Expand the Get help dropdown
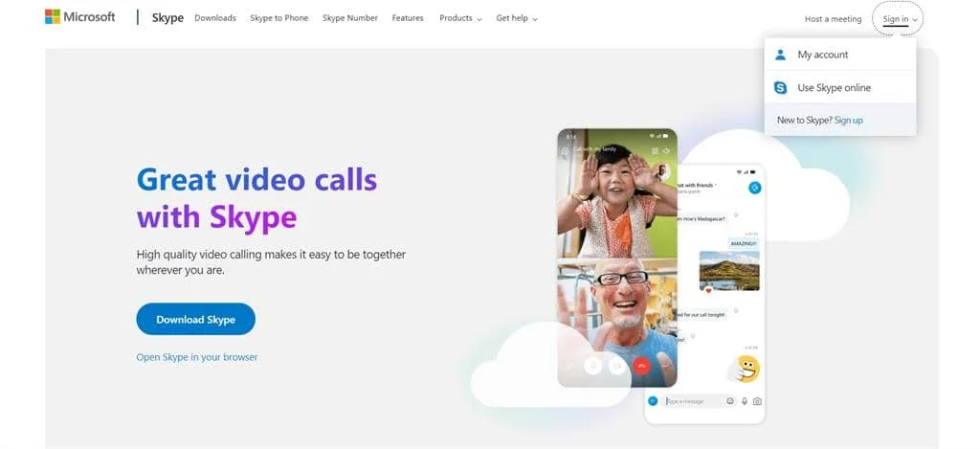The height and width of the screenshot is (449, 980). (517, 18)
